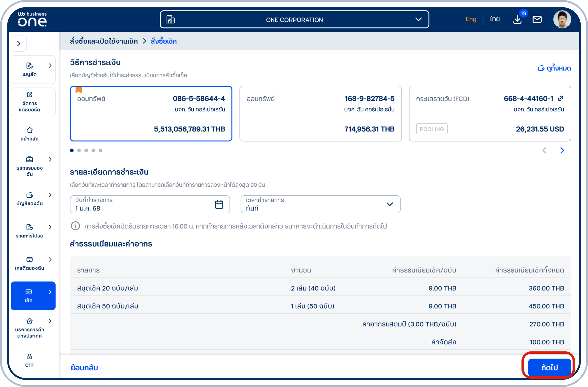
Task: Click the ถัดไป next button
Action: click(549, 367)
